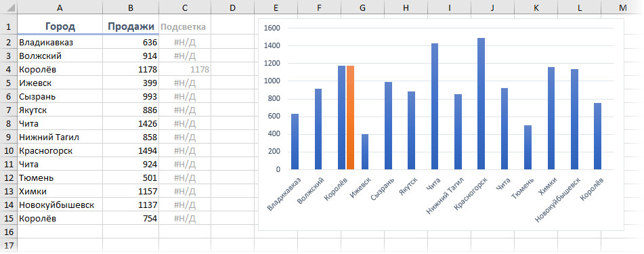This screenshot has height=254, width=644.
Task: Select the orange highlighted Королёв bar
Action: click(350, 118)
